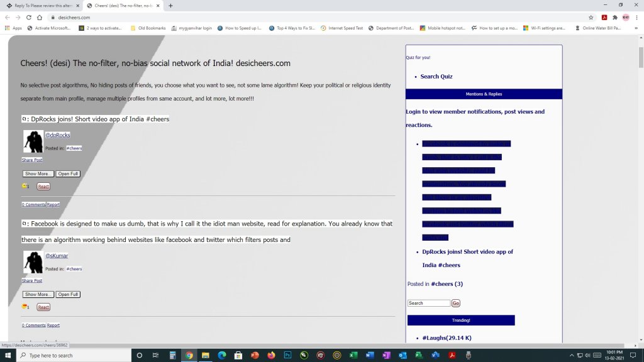Open the Apps bookmarks shortcut
The height and width of the screenshot is (362, 644).
(x=14, y=28)
